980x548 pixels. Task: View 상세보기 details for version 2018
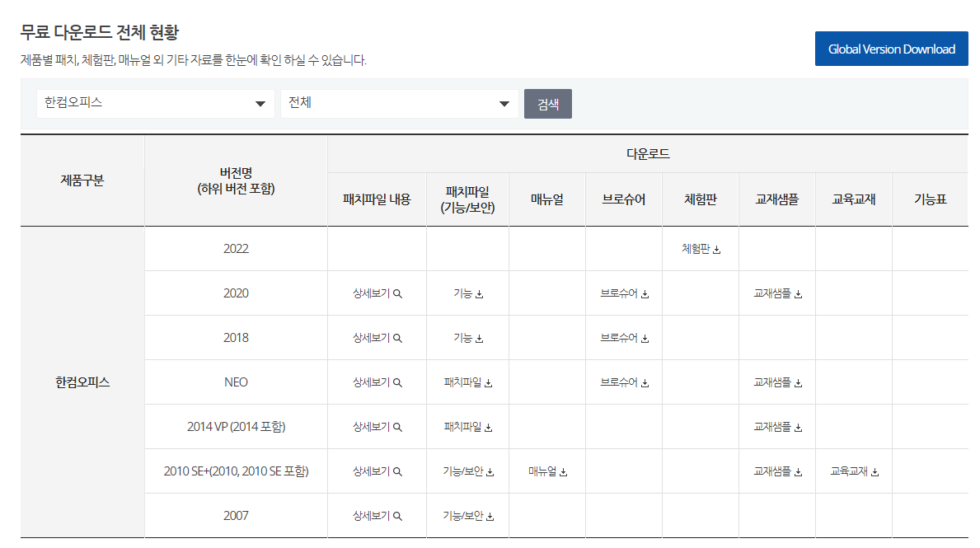click(x=377, y=337)
